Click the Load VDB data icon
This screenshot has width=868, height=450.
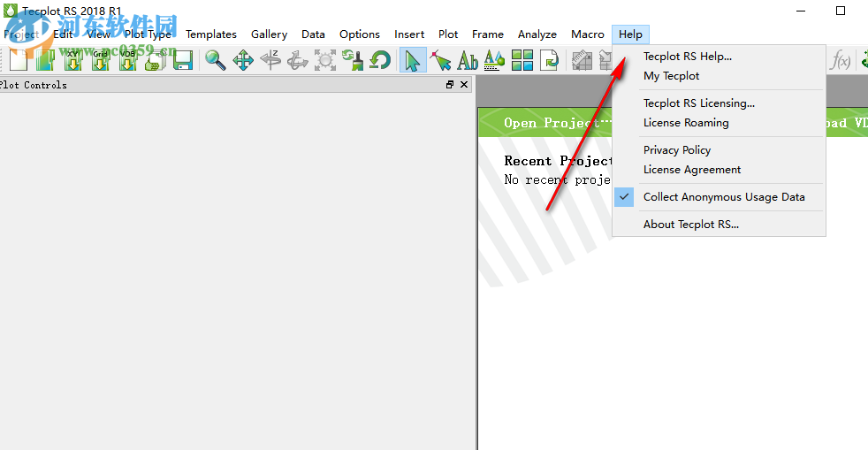127,60
